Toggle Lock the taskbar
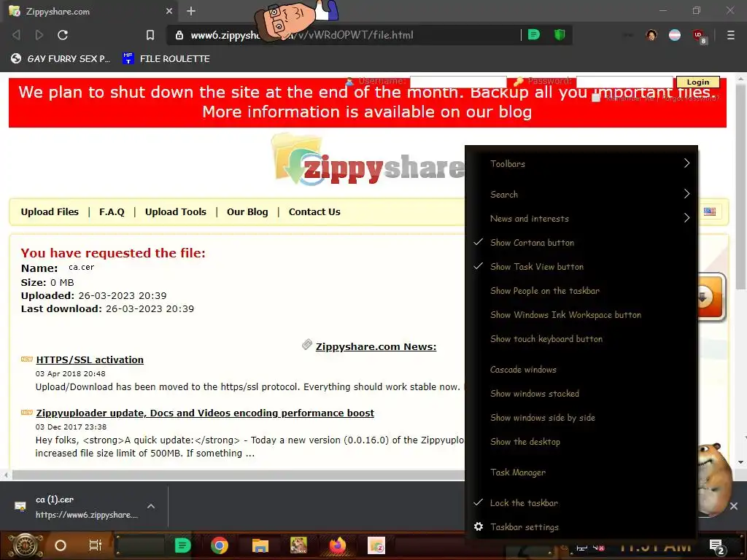This screenshot has height=560, width=747. pos(581,503)
